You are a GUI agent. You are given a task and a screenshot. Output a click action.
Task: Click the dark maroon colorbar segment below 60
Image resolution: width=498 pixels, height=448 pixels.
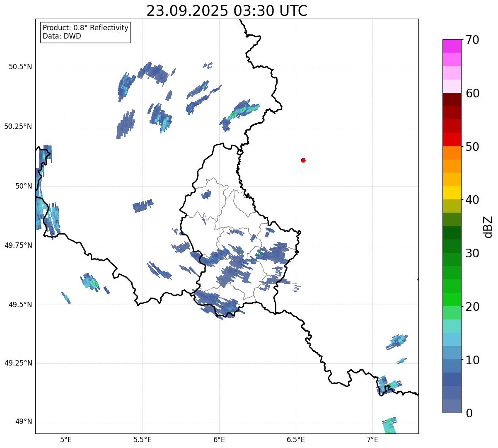pos(452,99)
